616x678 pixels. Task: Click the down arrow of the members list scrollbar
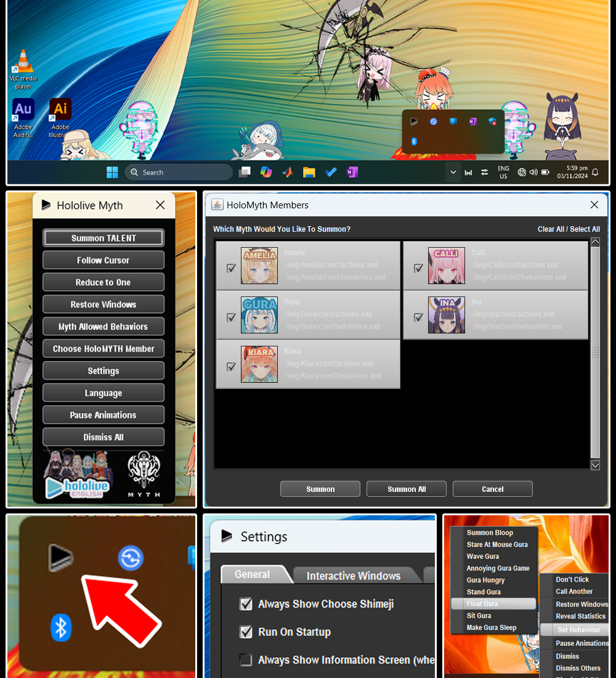[595, 465]
